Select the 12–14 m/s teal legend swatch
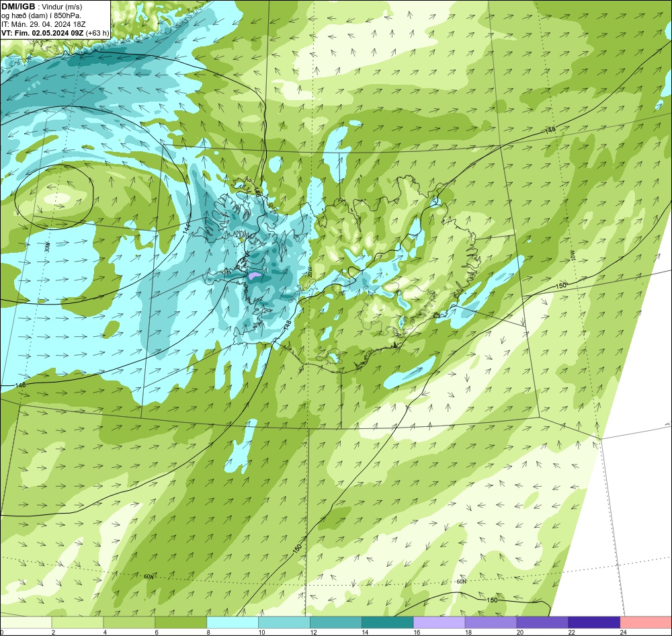Screen dimensions: 672x636 coord(336,623)
